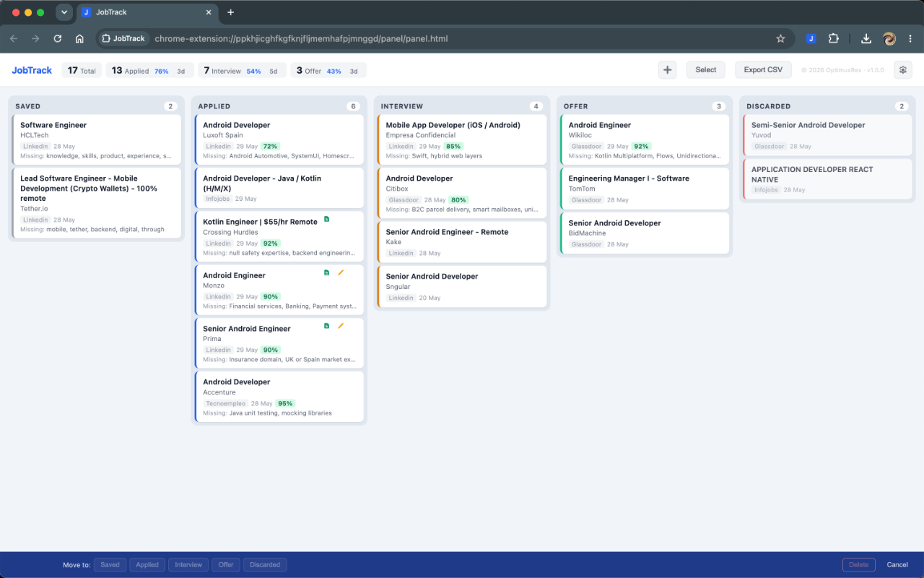The width and height of the screenshot is (924, 578).
Task: Click the Infojobs tag on React Native card
Action: 767,190
